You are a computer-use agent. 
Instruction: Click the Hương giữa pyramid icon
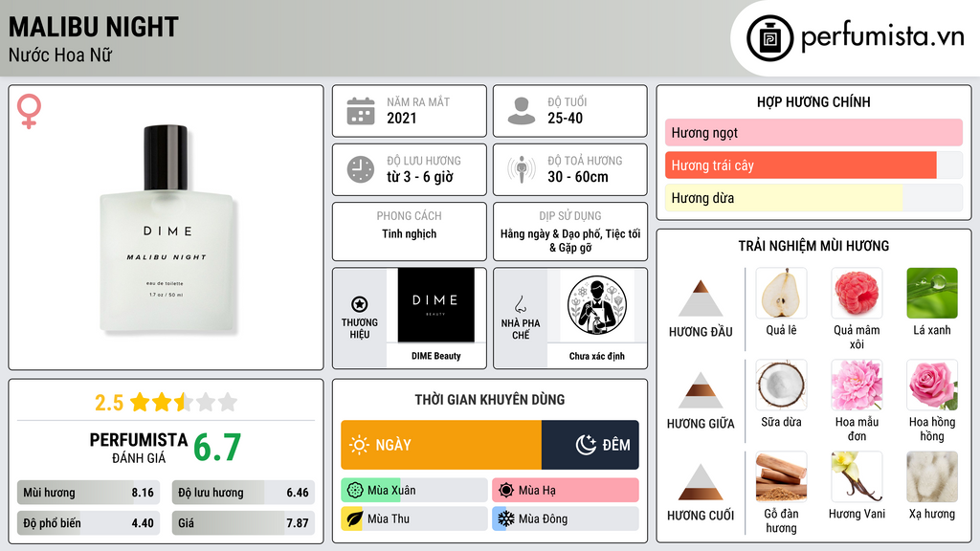[701, 390]
